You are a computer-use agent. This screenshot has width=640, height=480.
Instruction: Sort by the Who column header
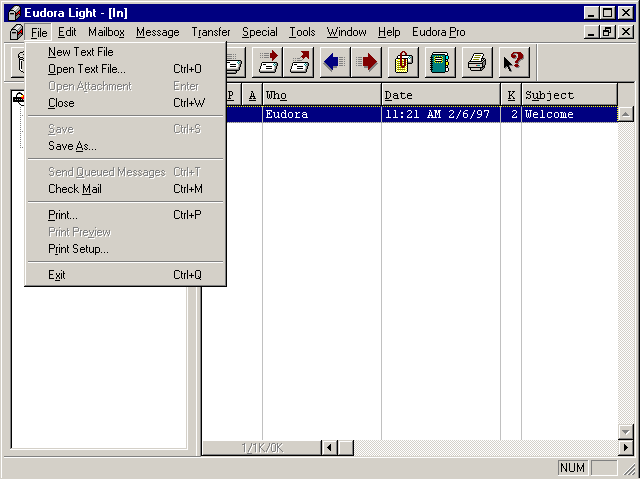[x=322, y=95]
